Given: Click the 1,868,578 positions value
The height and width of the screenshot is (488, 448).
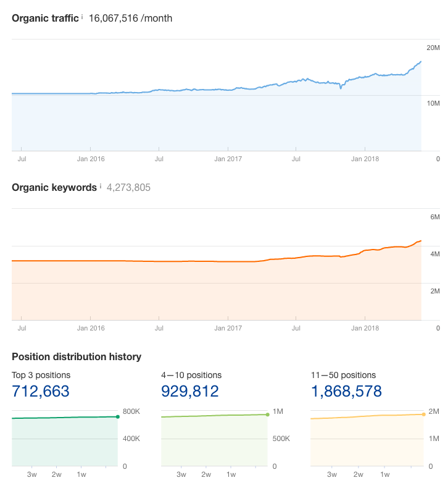Looking at the screenshot, I should pos(346,391).
